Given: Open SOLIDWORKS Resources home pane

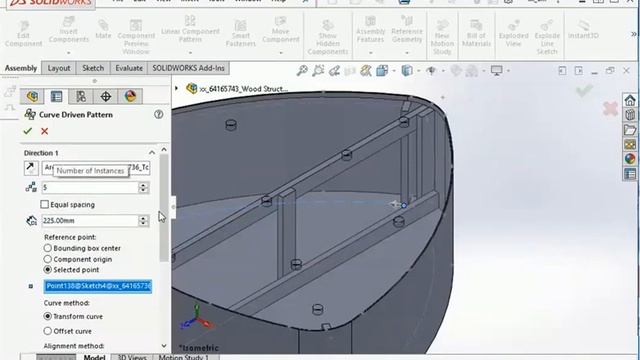Looking at the screenshot, I should click(630, 100).
